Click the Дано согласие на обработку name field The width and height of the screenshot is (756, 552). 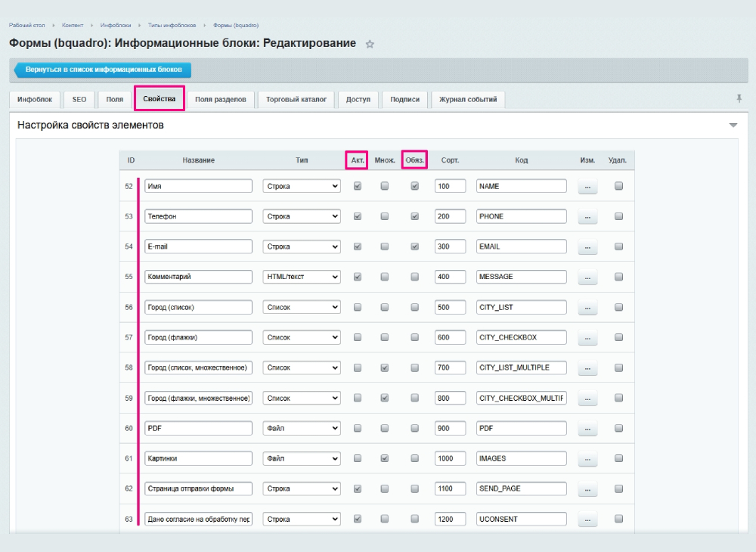point(198,519)
